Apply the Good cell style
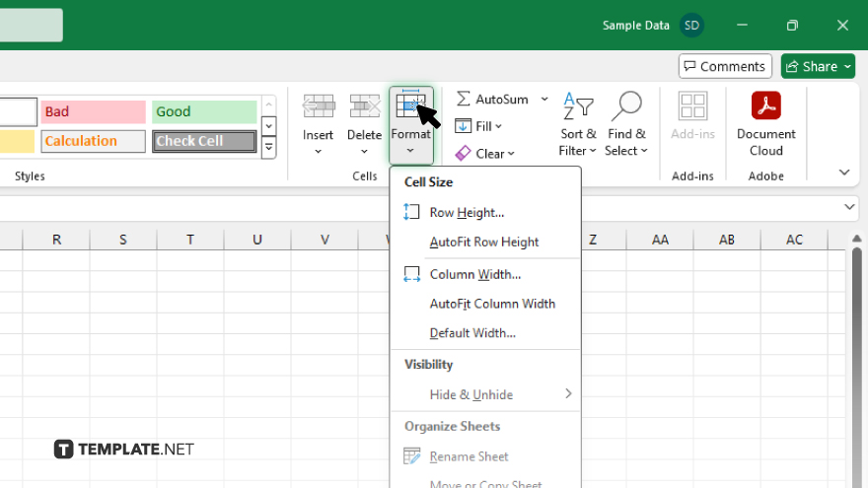Screen dimensions: 868x488 click(204, 111)
